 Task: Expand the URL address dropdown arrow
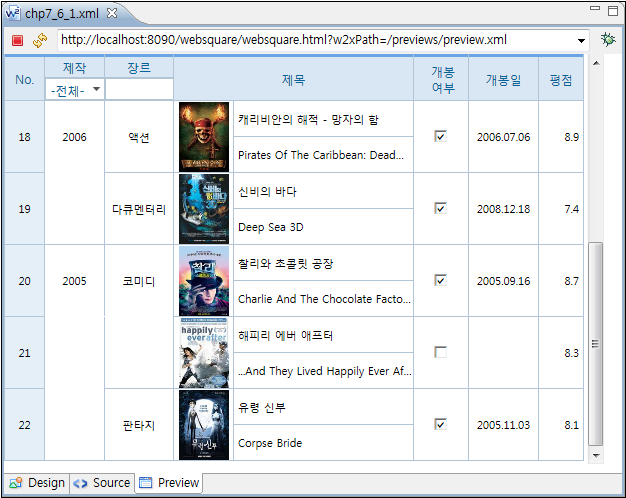[581, 40]
